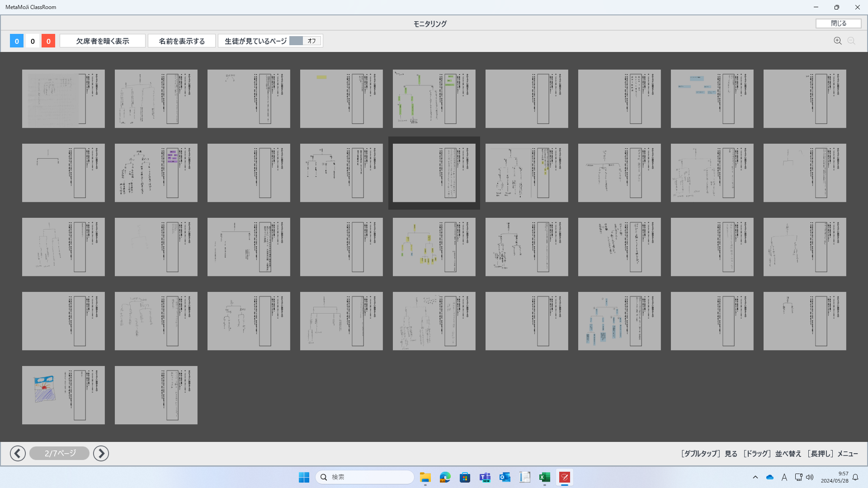Toggle 欠席者を暗く表示 option
The width and height of the screenshot is (868, 488).
tap(103, 41)
